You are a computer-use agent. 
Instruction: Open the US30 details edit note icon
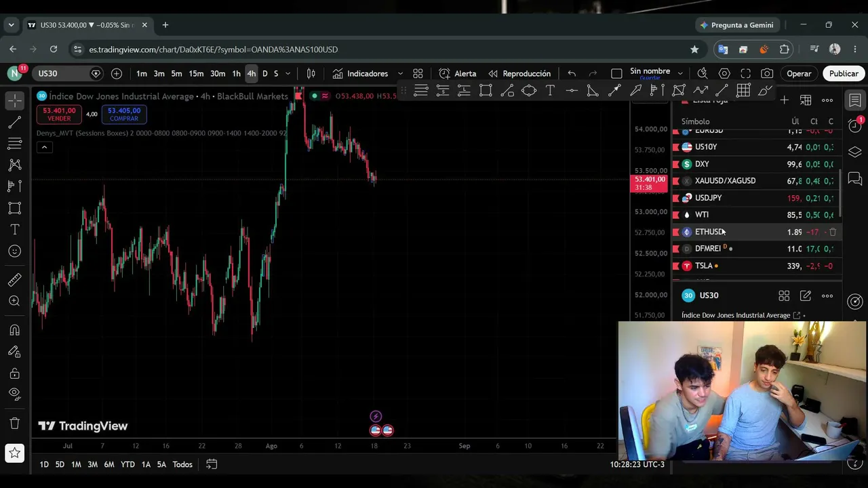pos(806,296)
